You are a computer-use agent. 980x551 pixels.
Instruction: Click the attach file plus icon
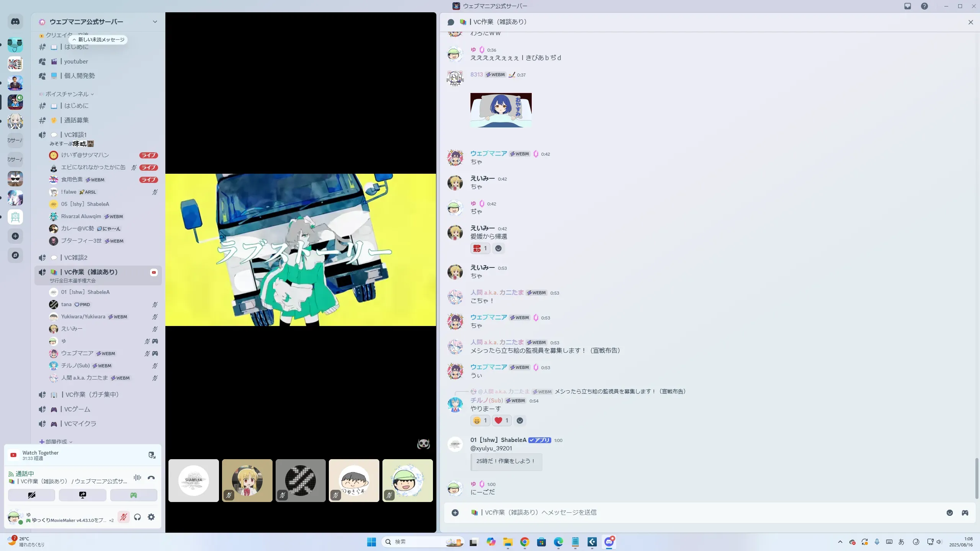pyautogui.click(x=455, y=513)
